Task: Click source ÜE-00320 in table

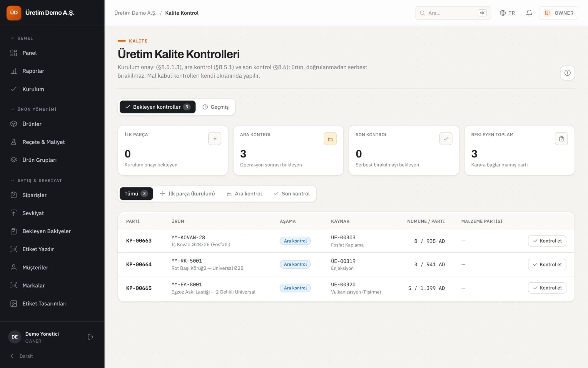Action: (343, 284)
